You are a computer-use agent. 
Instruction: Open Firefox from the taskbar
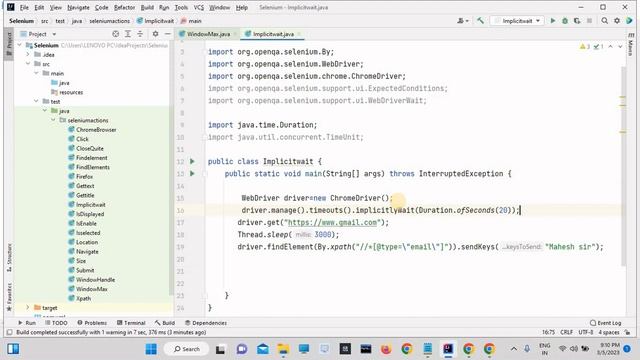coord(386,349)
